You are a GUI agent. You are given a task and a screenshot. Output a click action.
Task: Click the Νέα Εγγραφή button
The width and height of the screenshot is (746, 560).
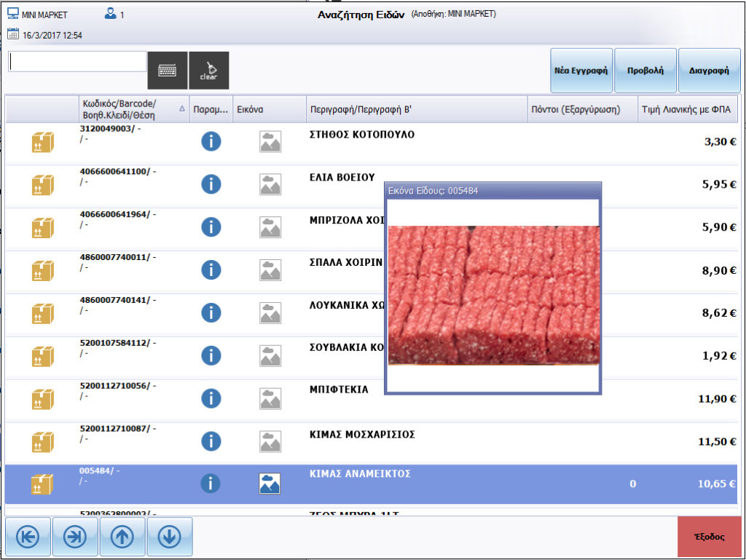[x=581, y=71]
